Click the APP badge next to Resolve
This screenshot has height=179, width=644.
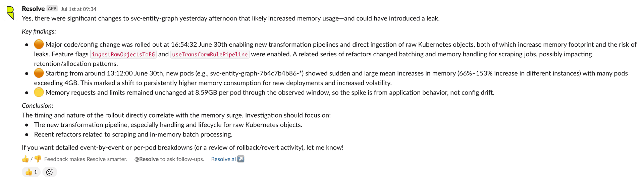tap(52, 9)
